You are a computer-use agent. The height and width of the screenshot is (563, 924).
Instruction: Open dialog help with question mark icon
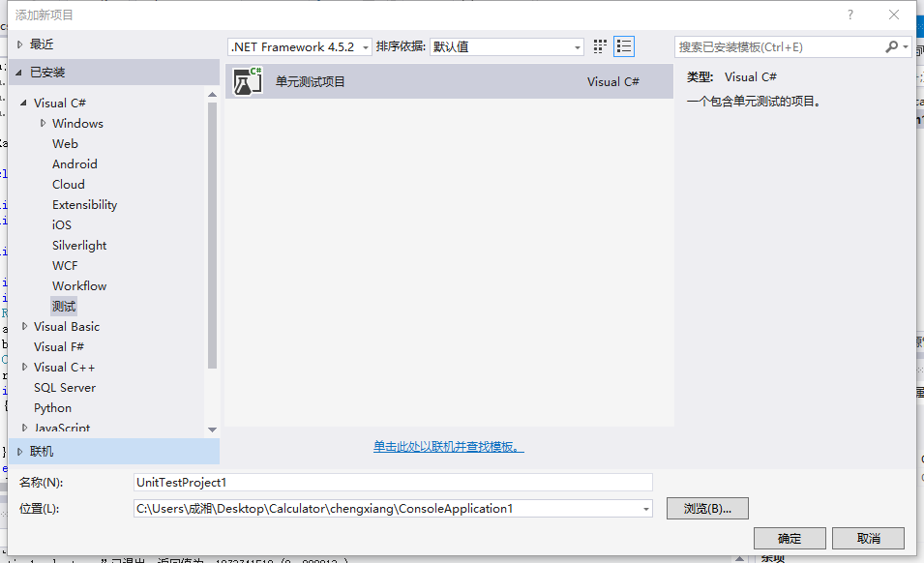coord(849,14)
